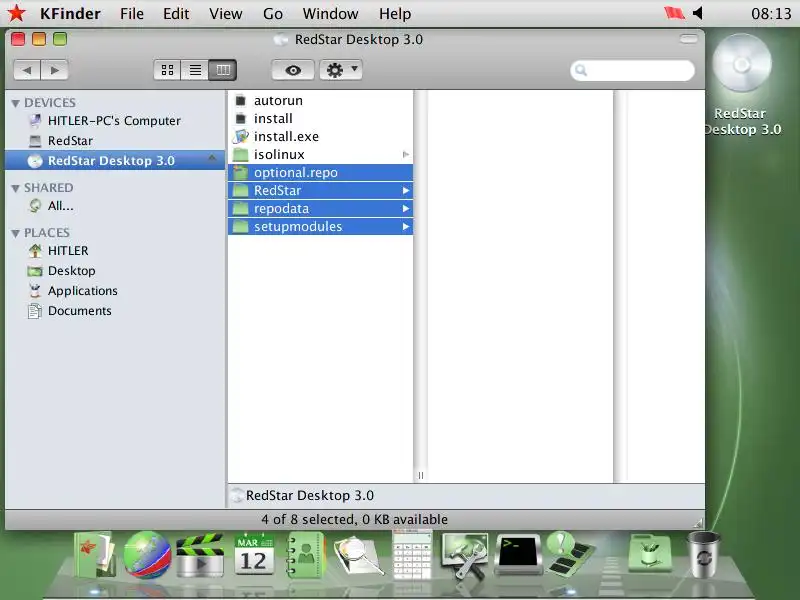
Task: Select HITLER-PC's Computer in sidebar
Action: click(114, 120)
